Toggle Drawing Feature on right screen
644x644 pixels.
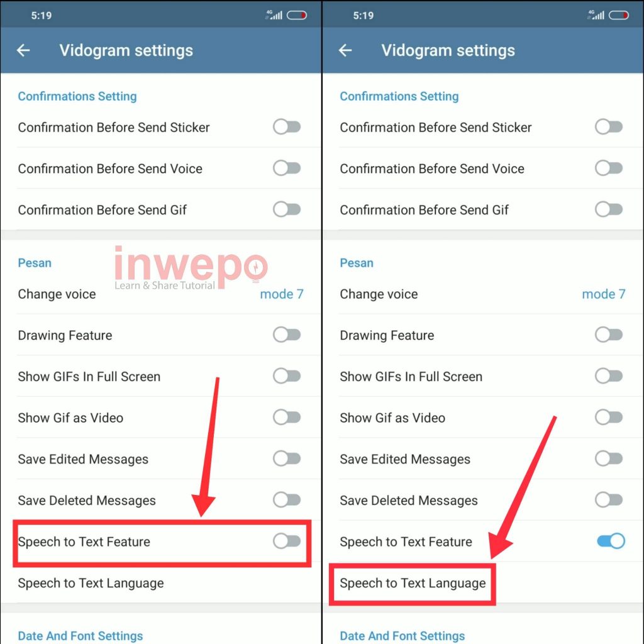[x=609, y=335]
